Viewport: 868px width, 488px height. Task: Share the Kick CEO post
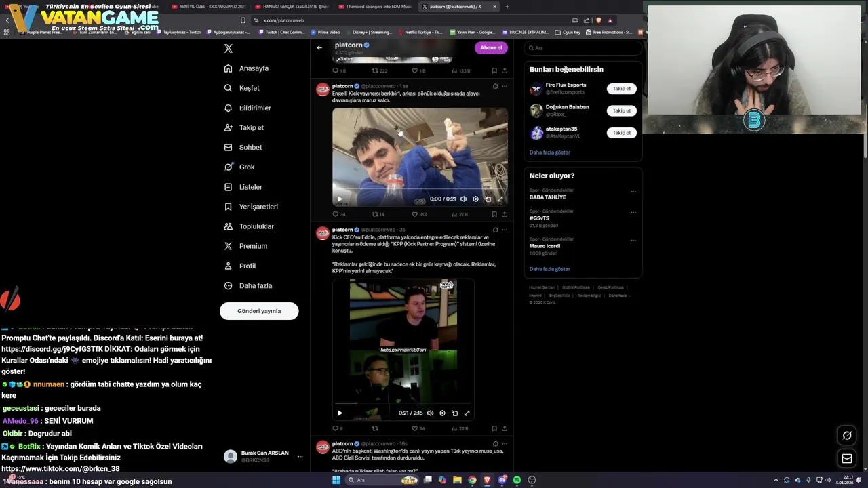505,428
